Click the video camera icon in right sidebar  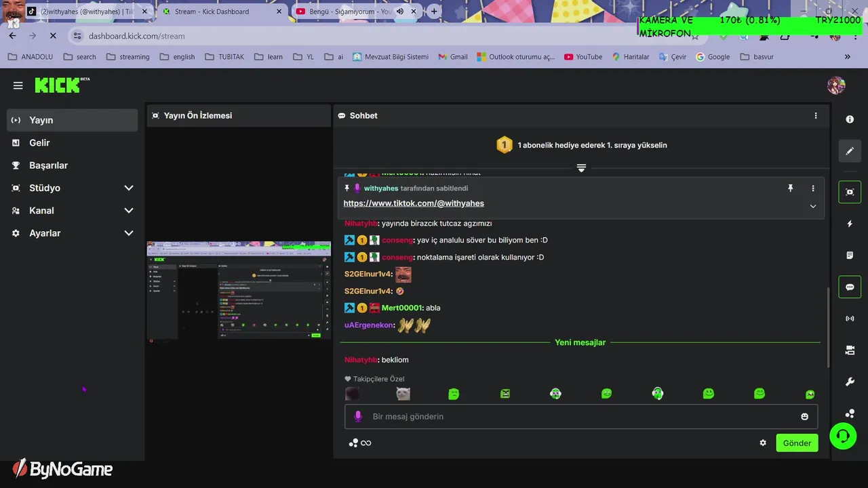click(x=850, y=350)
